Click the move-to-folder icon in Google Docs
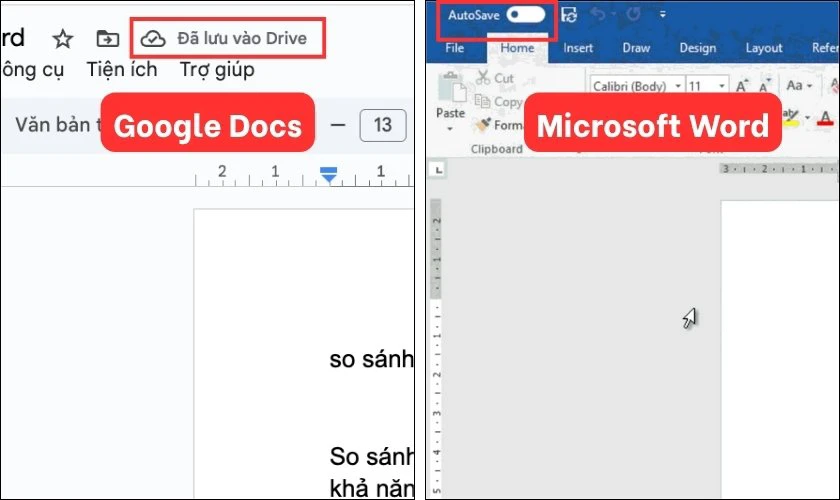Viewport: 840px width, 500px height. (107, 39)
